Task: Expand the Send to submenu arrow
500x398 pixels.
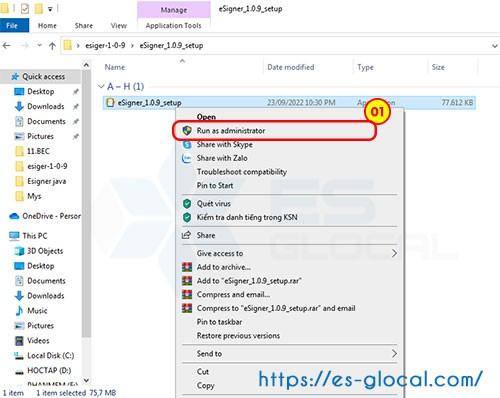Action: tap(394, 354)
